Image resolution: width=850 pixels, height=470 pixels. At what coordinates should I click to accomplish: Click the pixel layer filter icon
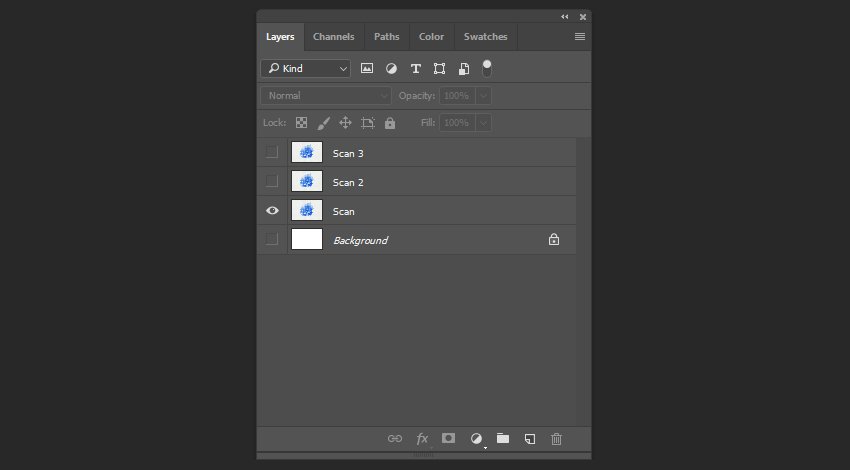tap(367, 69)
